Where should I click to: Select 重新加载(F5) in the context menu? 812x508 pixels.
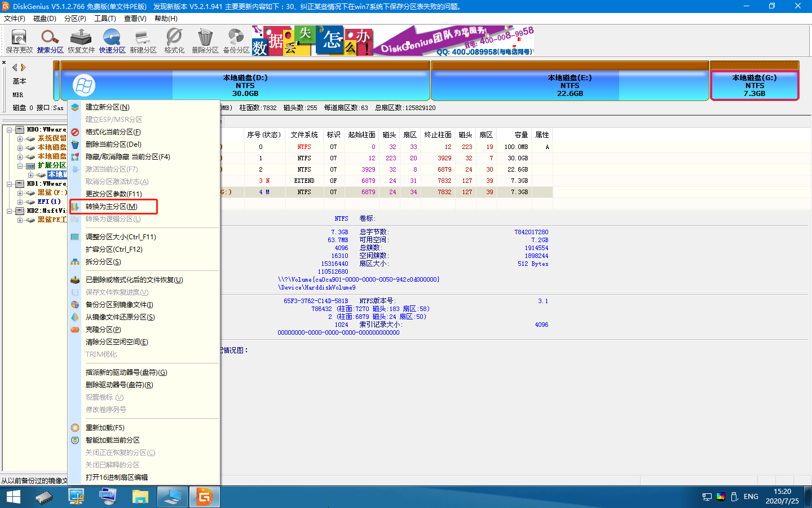tap(144, 428)
